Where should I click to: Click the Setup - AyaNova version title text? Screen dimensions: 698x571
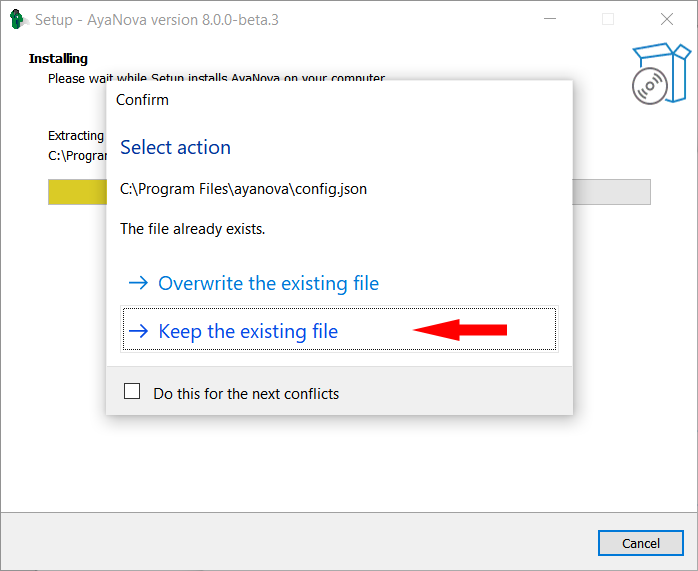coord(157,20)
